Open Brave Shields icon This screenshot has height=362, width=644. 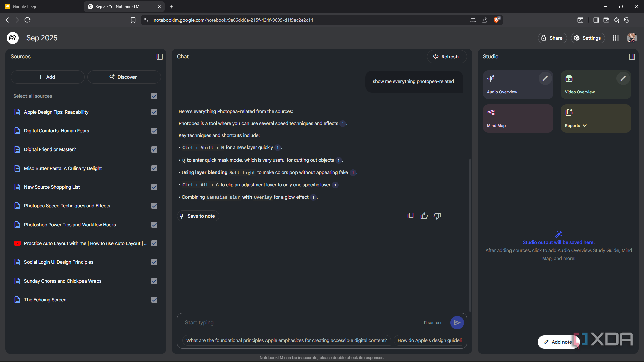pos(497,20)
